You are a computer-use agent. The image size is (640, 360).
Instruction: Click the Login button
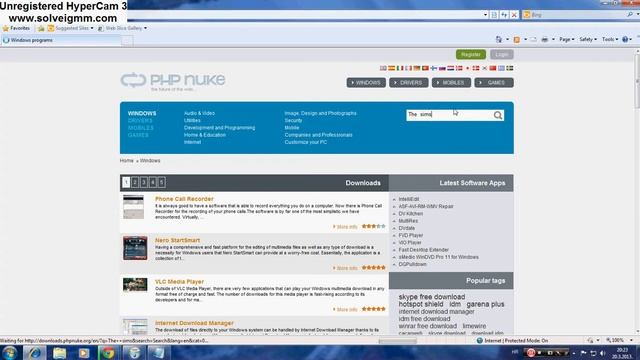point(502,54)
